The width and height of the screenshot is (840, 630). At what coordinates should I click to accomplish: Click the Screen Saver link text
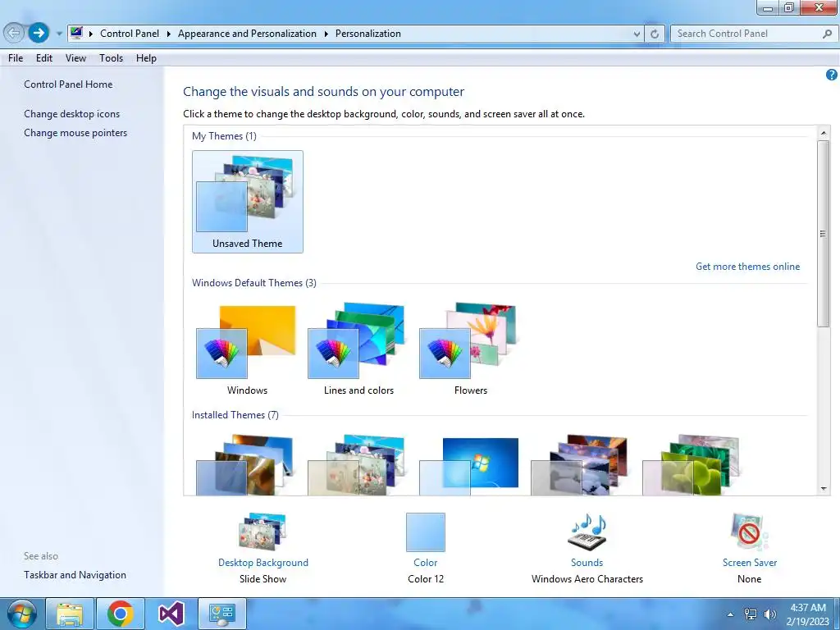(x=750, y=563)
